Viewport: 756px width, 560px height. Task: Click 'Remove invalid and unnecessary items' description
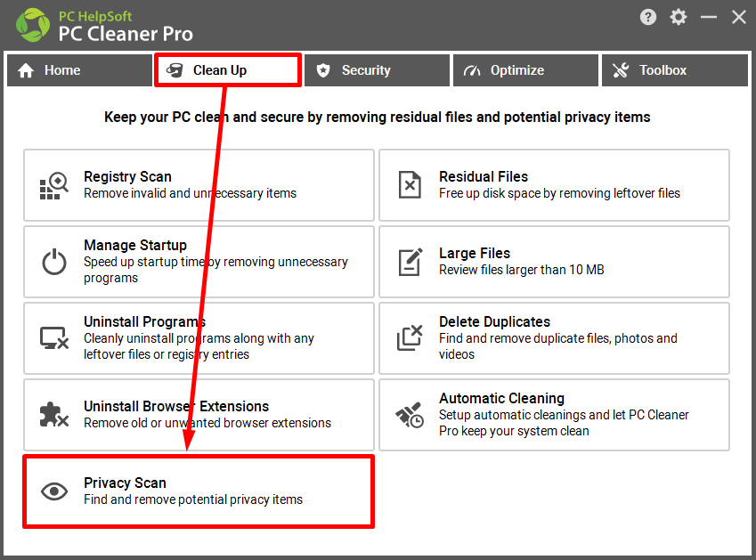point(190,193)
